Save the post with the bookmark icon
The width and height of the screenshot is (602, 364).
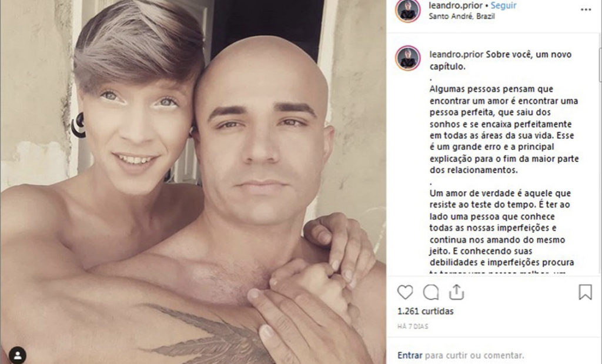(585, 292)
